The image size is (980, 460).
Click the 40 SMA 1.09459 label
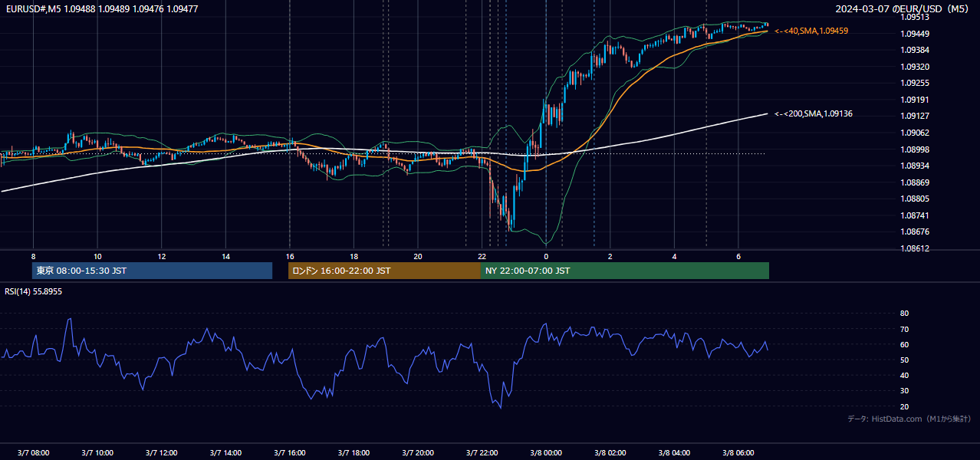pos(811,31)
